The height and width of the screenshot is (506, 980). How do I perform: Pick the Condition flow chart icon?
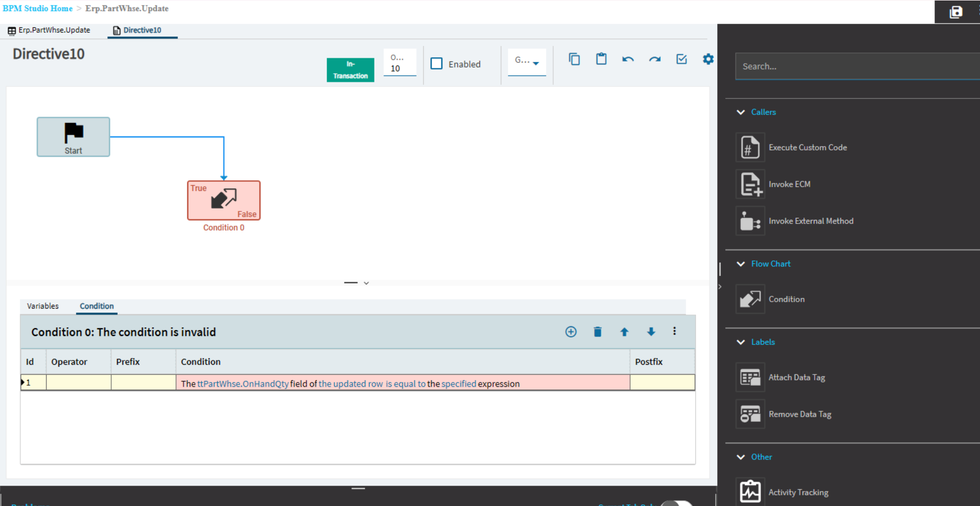(x=750, y=299)
